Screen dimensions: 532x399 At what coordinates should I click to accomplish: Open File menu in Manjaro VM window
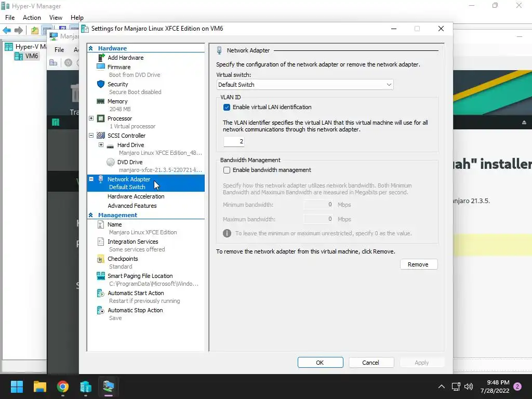(59, 49)
